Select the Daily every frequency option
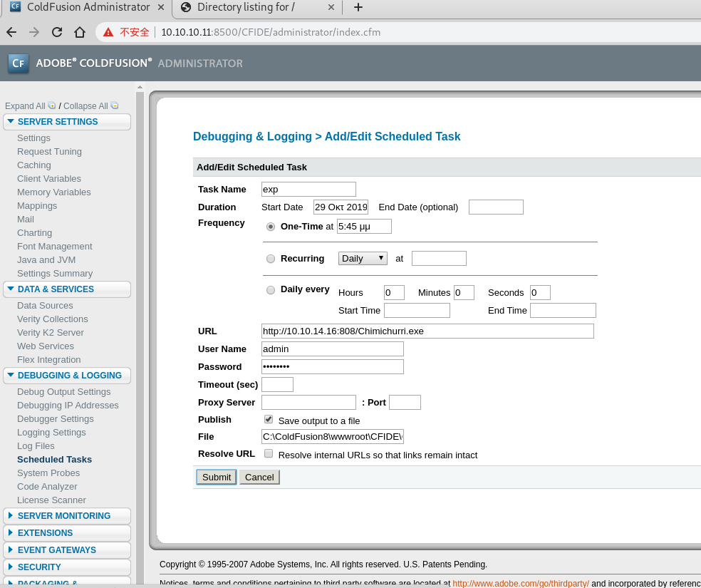This screenshot has height=588, width=701. pyautogui.click(x=271, y=290)
